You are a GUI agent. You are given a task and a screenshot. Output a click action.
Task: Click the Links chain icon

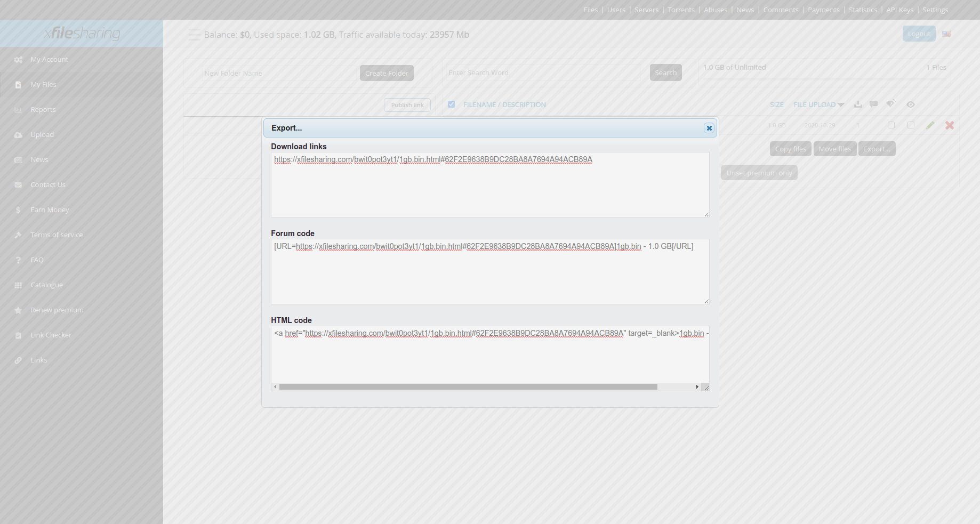pos(18,360)
